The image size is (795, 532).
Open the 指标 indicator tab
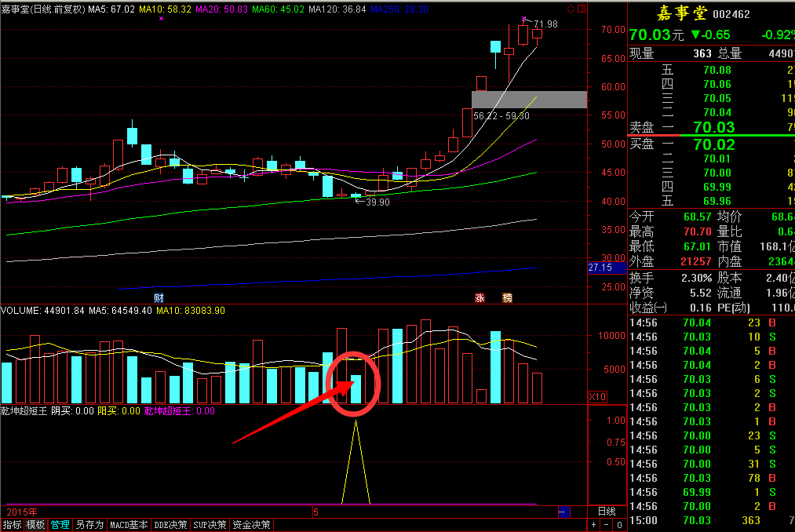13,525
